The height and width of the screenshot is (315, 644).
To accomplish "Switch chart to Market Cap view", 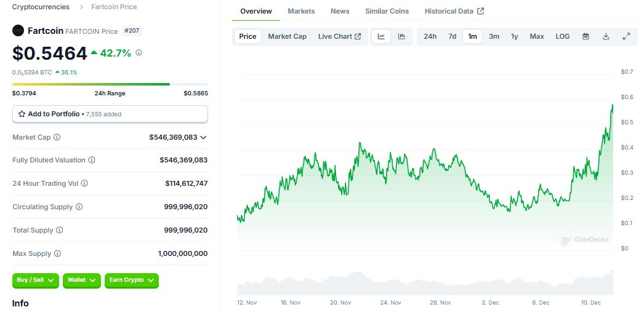I will pos(287,36).
